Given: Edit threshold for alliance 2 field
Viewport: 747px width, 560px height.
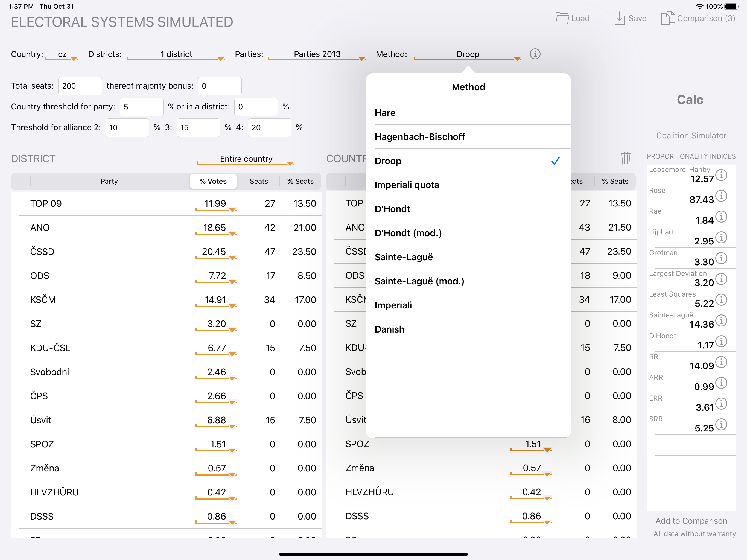Looking at the screenshot, I should tap(127, 128).
